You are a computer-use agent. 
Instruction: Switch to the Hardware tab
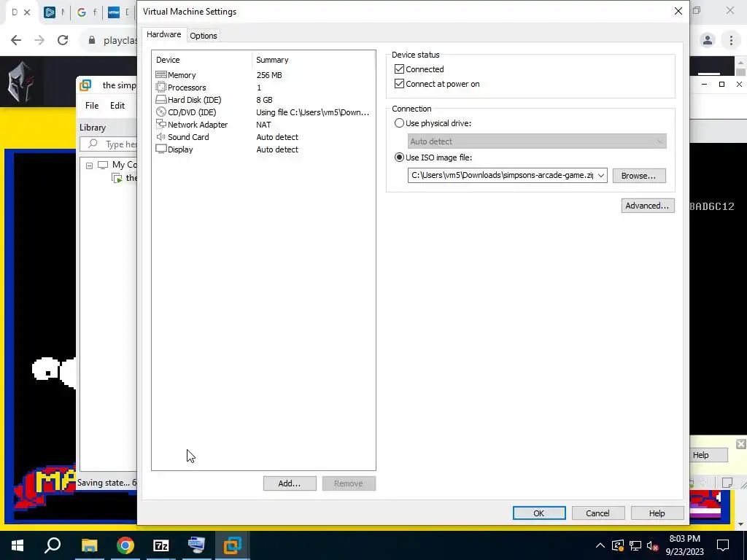[x=164, y=34]
